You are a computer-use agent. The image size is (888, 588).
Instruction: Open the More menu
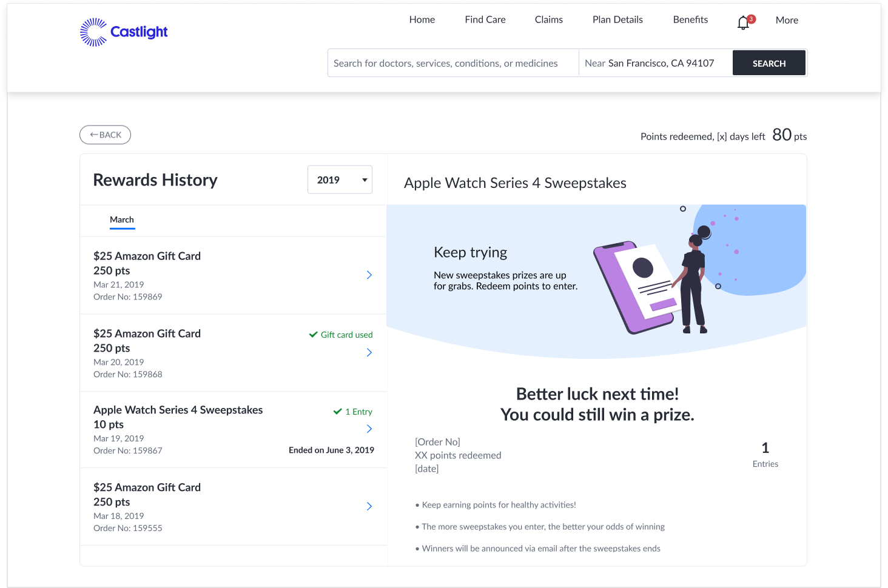(x=787, y=20)
